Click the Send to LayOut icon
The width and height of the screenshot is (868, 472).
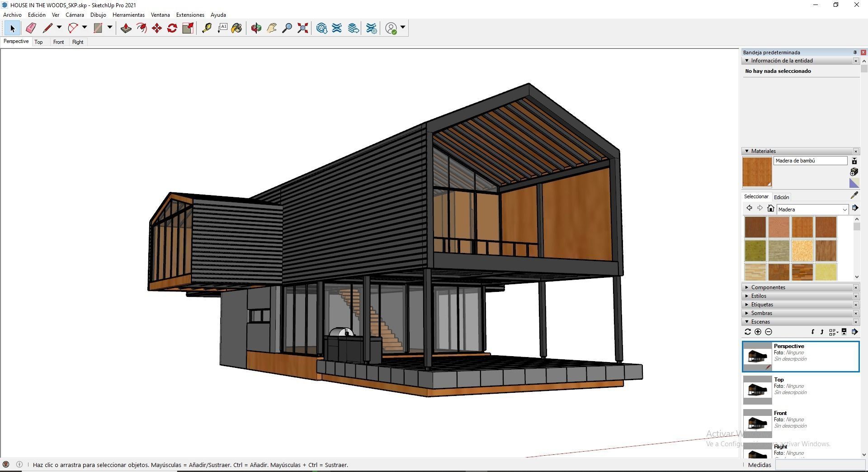click(x=354, y=28)
